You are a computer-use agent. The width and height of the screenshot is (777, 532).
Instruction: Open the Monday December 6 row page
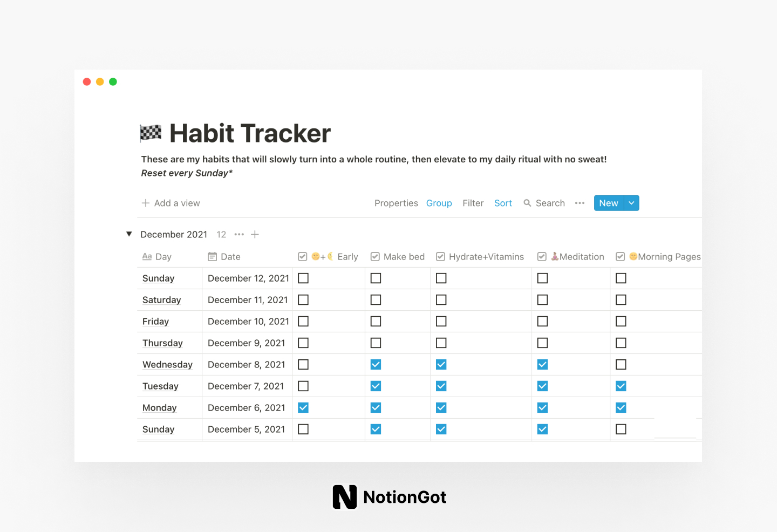[159, 407]
